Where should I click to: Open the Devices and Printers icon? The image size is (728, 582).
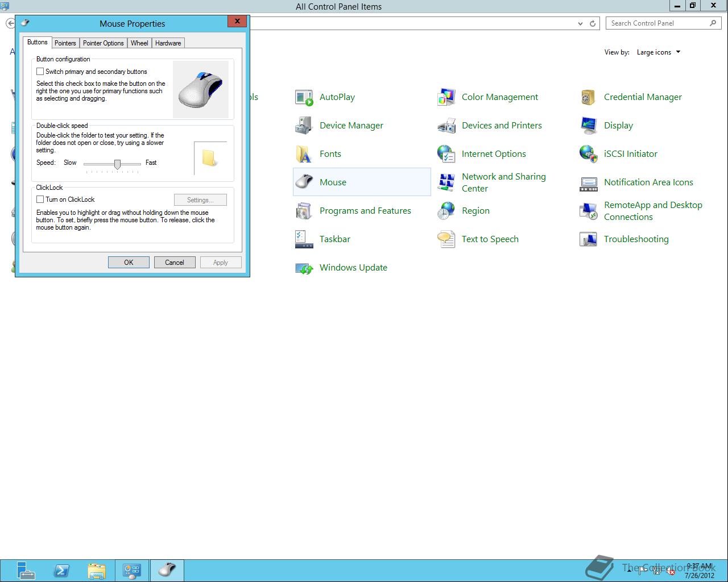point(446,126)
